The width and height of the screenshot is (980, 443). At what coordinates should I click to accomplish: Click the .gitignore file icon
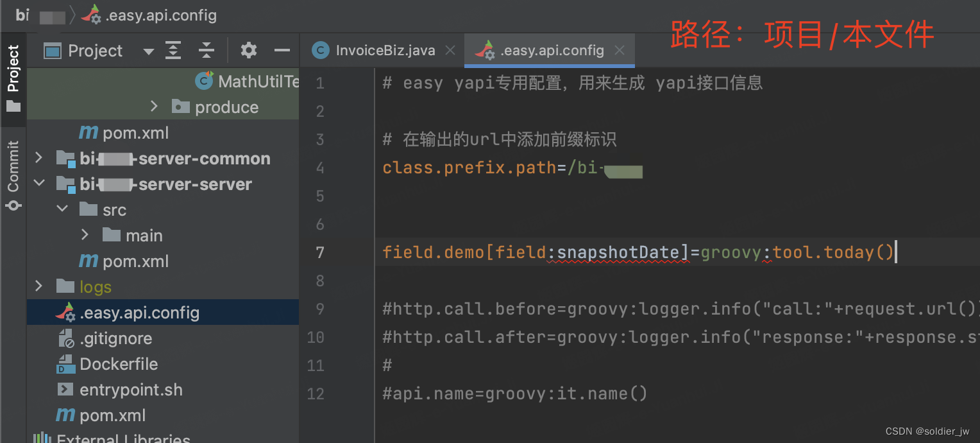click(x=67, y=338)
